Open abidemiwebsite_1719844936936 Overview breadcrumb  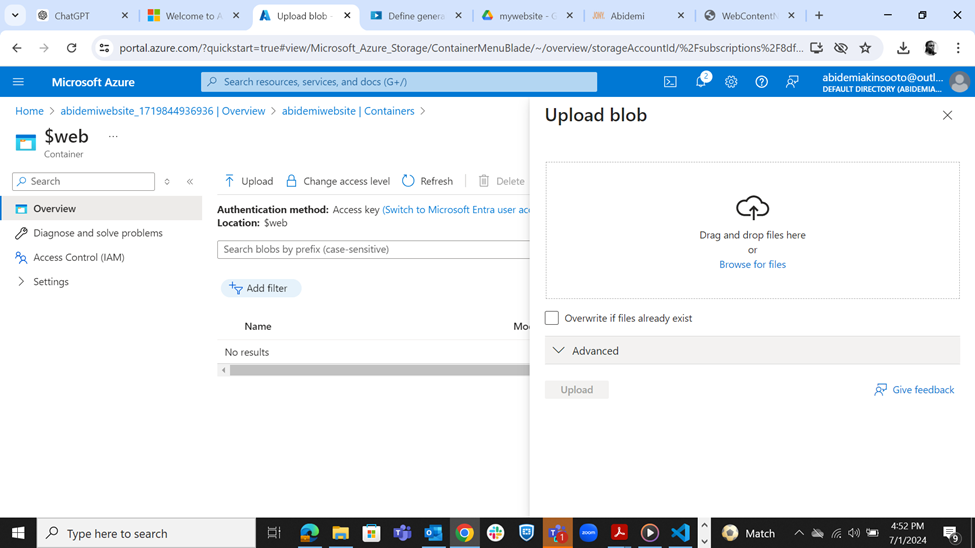(163, 111)
